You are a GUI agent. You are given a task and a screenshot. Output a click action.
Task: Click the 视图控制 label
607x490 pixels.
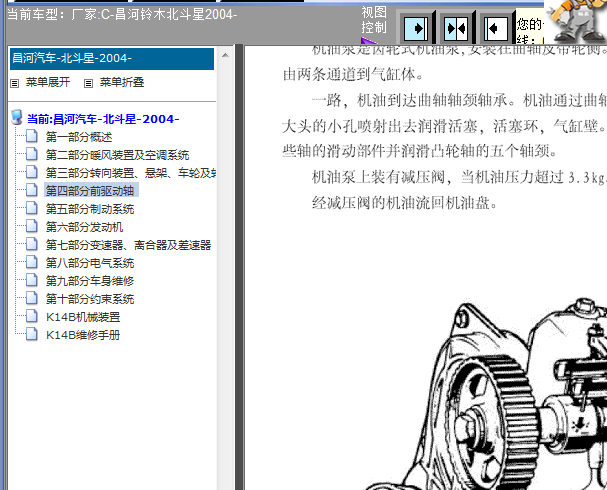(374, 20)
